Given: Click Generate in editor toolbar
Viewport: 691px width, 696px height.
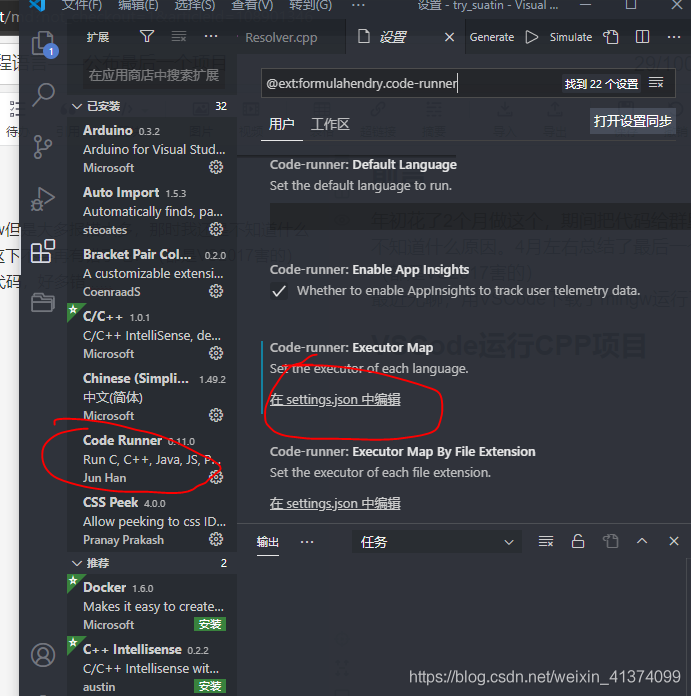Looking at the screenshot, I should 492,37.
